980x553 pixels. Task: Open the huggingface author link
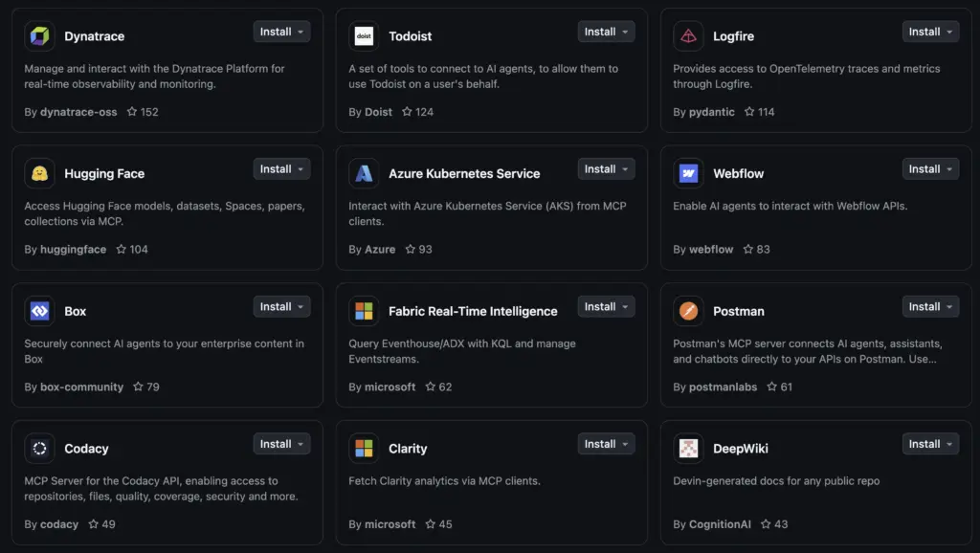(x=73, y=250)
